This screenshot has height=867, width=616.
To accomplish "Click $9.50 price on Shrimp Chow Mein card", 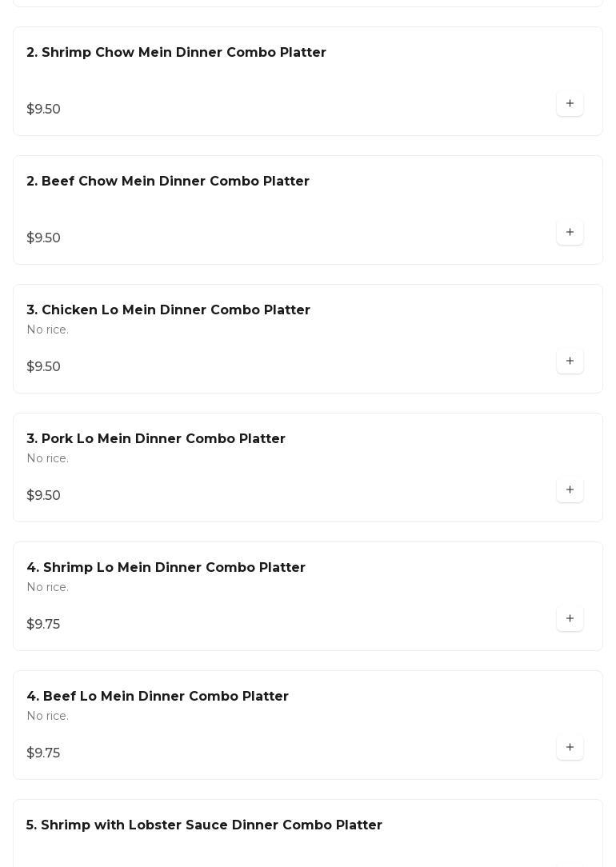I will coord(44,110).
